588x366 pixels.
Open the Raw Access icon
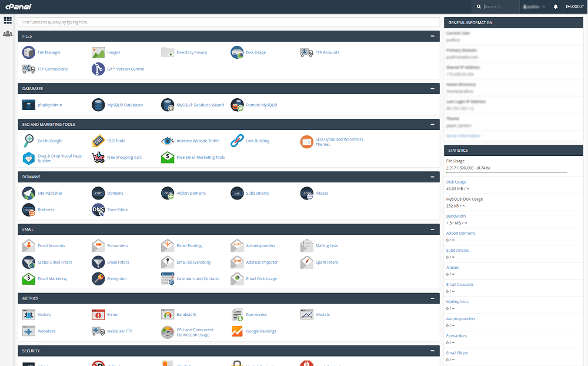click(237, 315)
